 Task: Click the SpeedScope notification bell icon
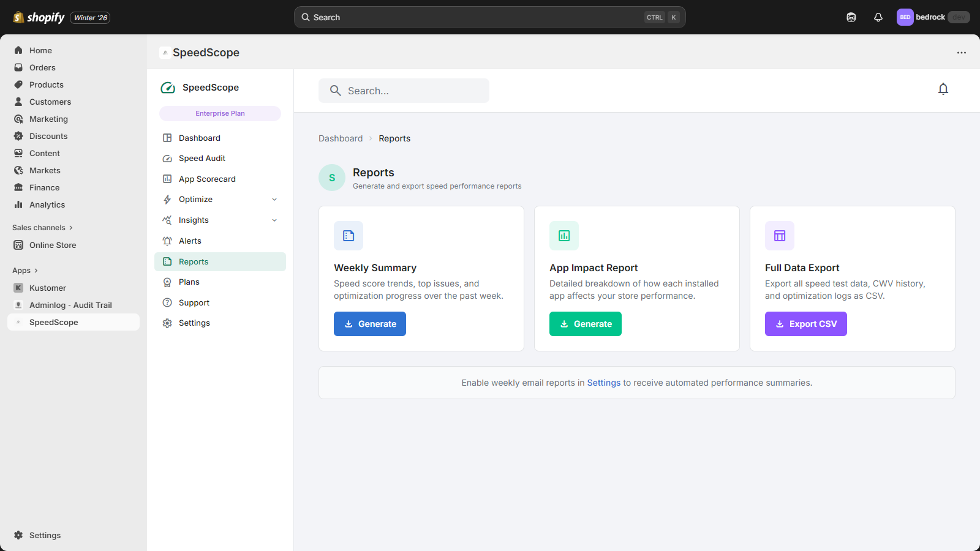click(x=943, y=89)
